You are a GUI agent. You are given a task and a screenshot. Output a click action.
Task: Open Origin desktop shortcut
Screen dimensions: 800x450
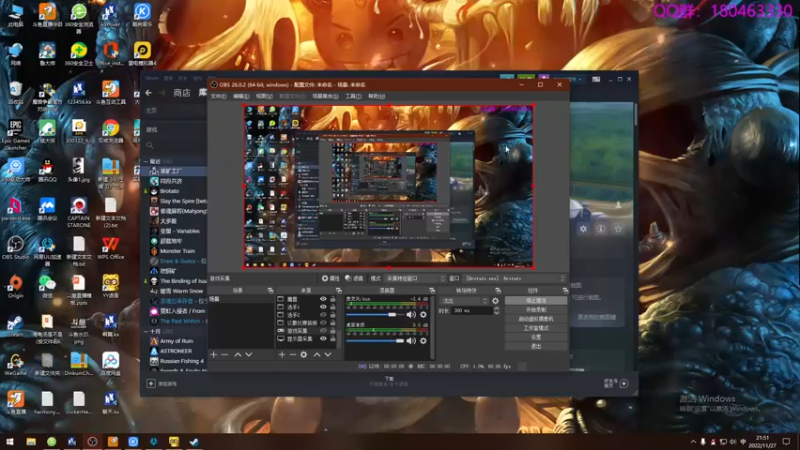[15, 287]
